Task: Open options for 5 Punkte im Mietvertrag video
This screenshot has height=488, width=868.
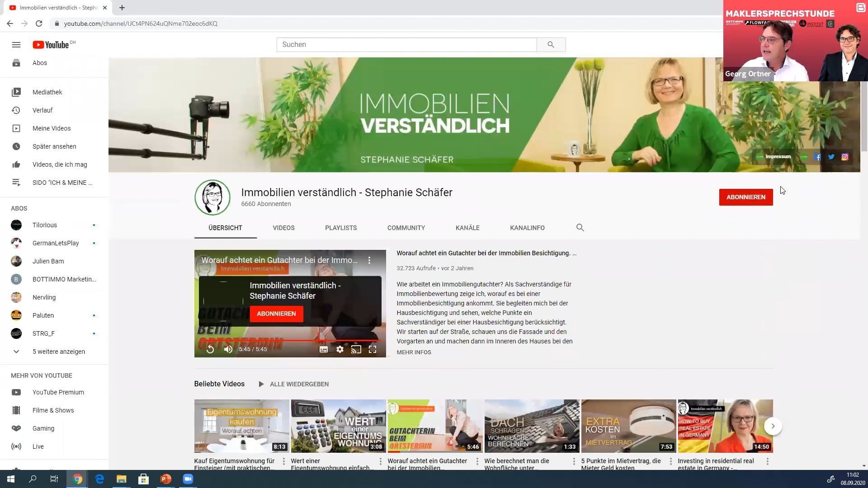Action: [671, 461]
